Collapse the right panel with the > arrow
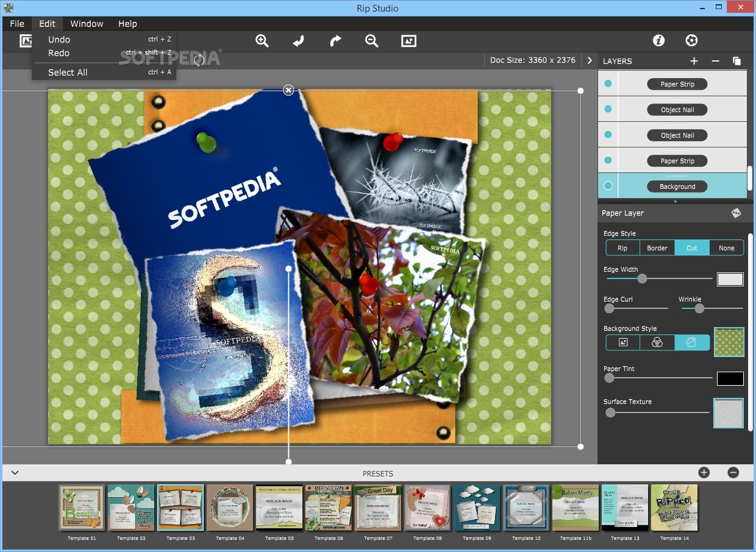This screenshot has width=756, height=552. [590, 60]
